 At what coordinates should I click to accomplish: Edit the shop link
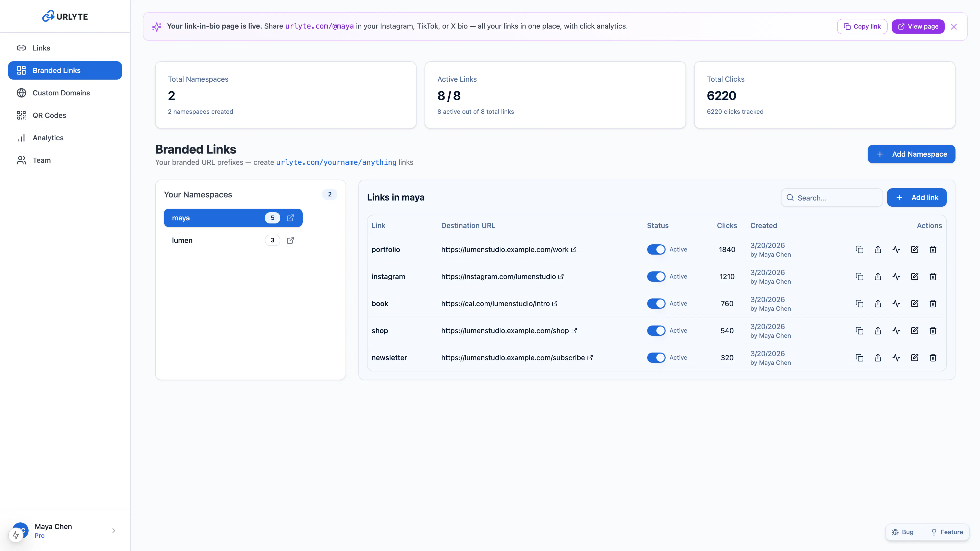coord(915,330)
